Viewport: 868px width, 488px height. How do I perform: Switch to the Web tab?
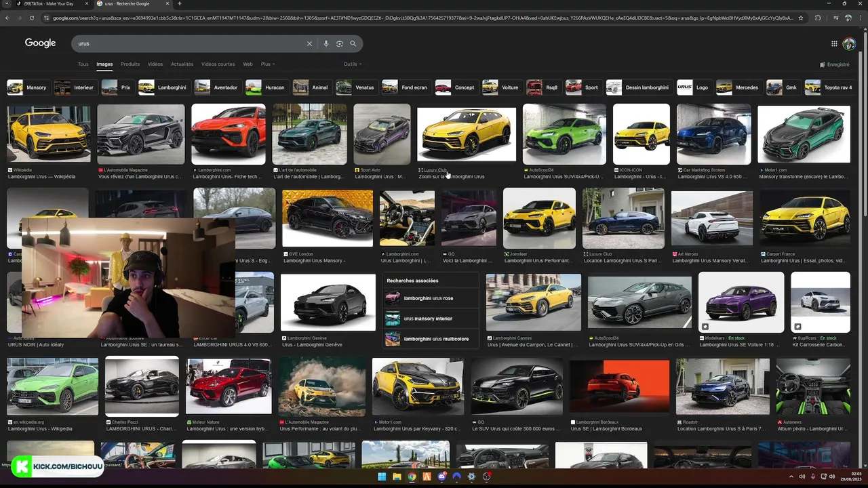248,64
